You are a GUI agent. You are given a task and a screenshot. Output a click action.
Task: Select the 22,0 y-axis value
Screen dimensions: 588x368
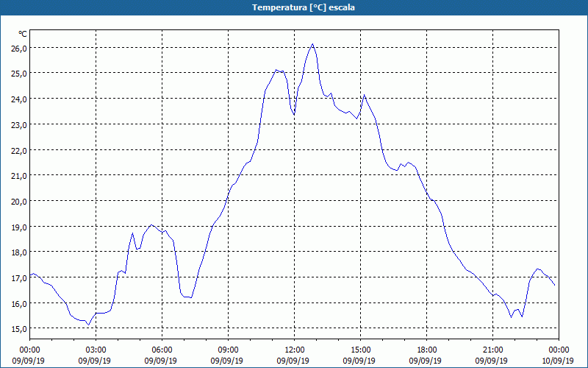[x=19, y=150]
